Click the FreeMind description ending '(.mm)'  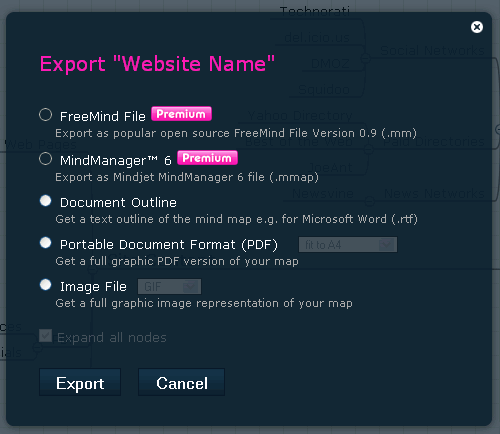coord(236,133)
